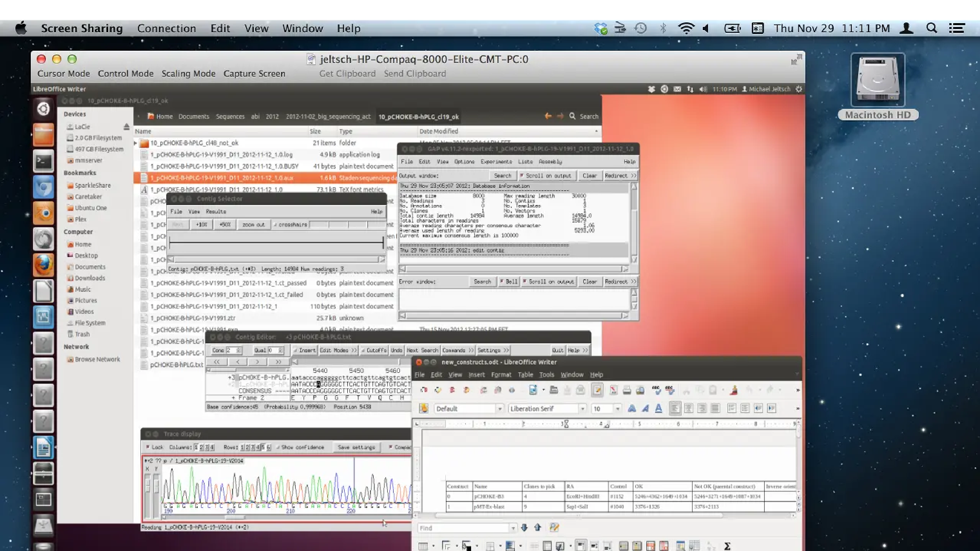Open Table menu in LibreOffice Writer
The width and height of the screenshot is (980, 551).
pyautogui.click(x=525, y=375)
